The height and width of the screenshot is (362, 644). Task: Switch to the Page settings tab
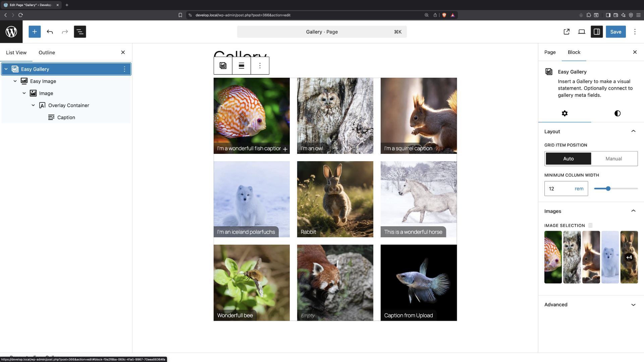550,52
